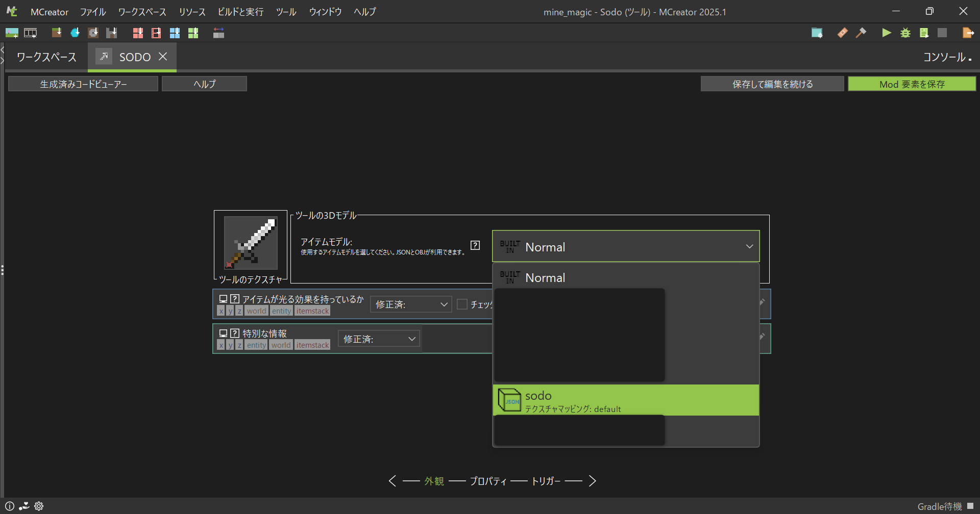
Task: Click 生成済みコードビューアー button
Action: click(83, 84)
